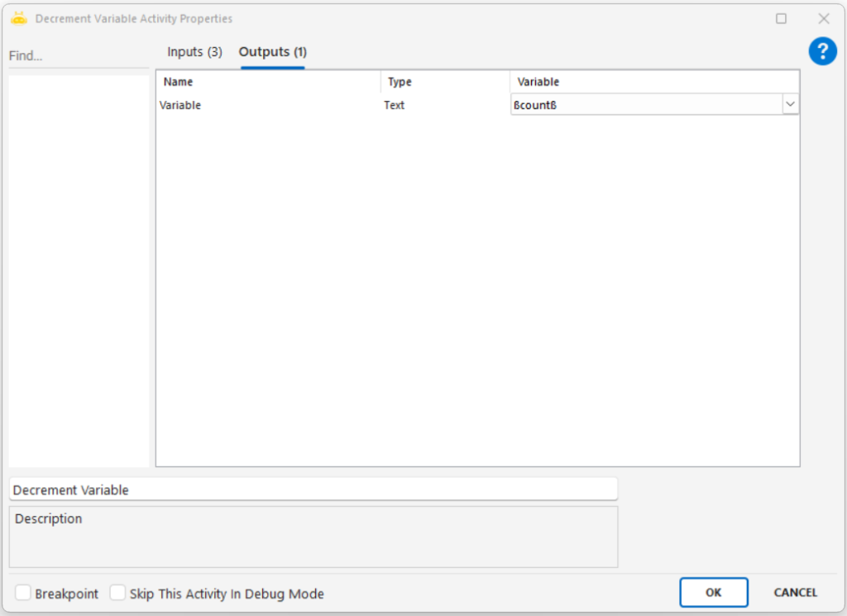Open the blue help question mark icon
Screen dimensions: 847x616
[822, 52]
